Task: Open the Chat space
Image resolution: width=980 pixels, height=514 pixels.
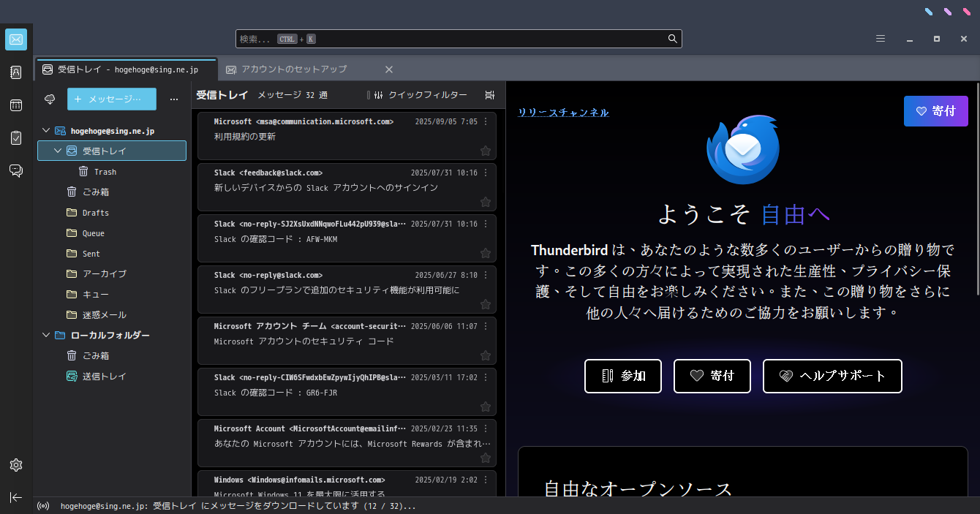Action: click(16, 170)
